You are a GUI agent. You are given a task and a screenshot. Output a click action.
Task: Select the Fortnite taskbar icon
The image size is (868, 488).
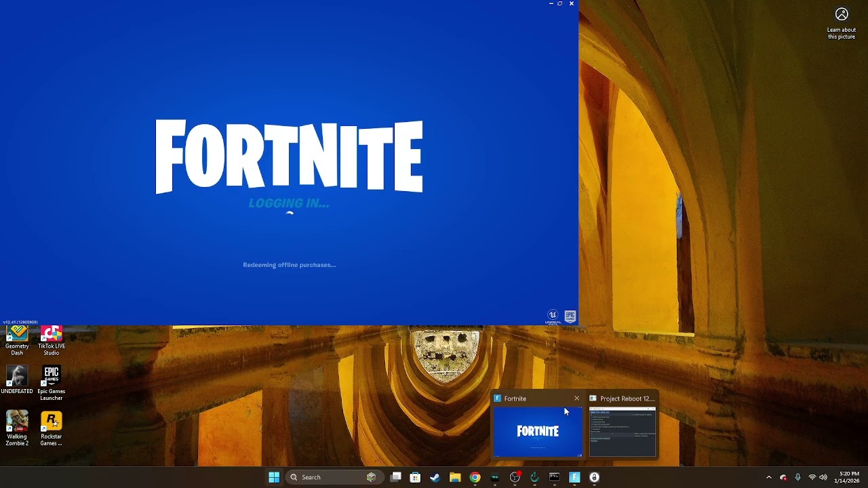tap(574, 477)
